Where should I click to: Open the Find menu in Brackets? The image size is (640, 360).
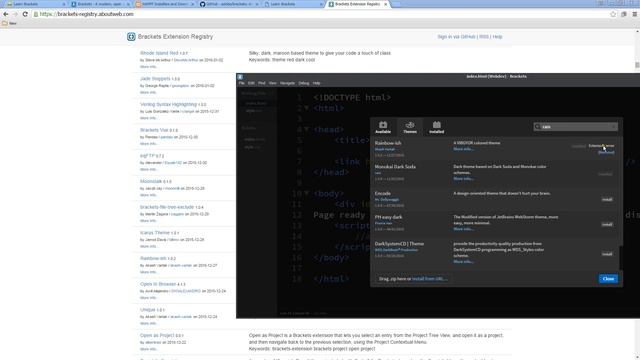click(x=262, y=83)
